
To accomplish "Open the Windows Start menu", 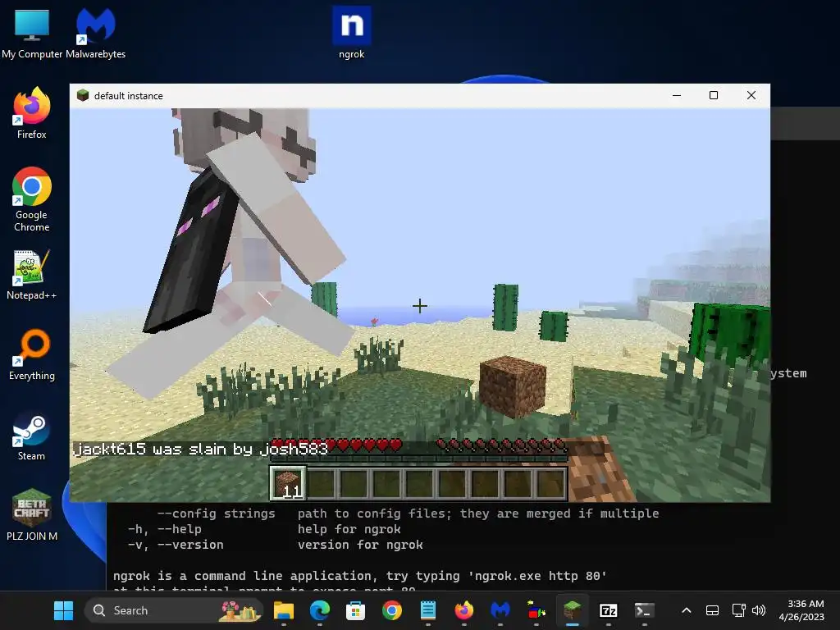I will [x=64, y=610].
